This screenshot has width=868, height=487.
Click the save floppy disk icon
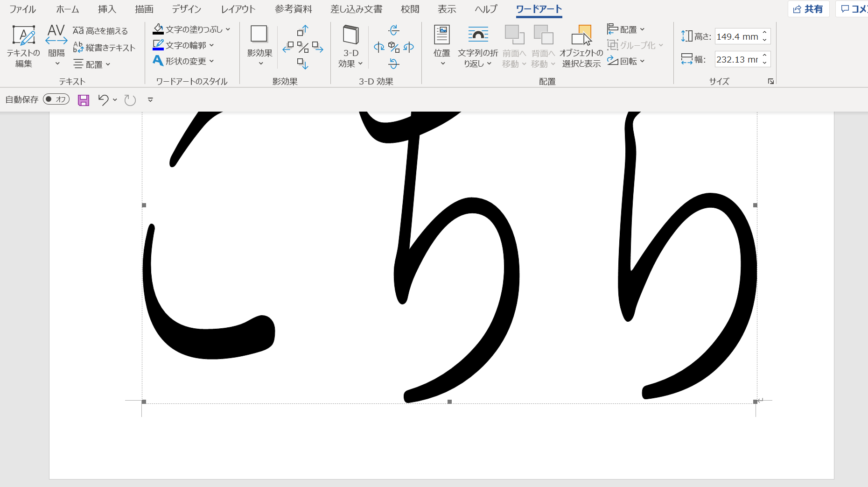pos(84,100)
